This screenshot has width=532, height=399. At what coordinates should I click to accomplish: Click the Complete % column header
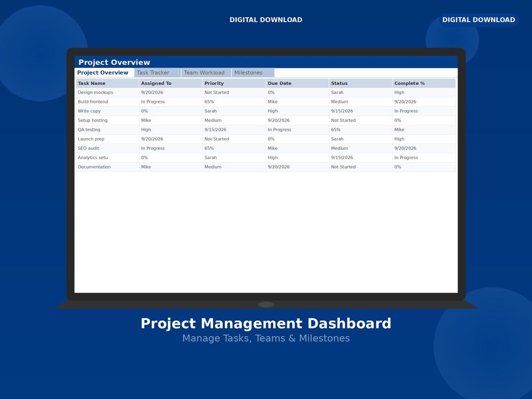pos(424,83)
